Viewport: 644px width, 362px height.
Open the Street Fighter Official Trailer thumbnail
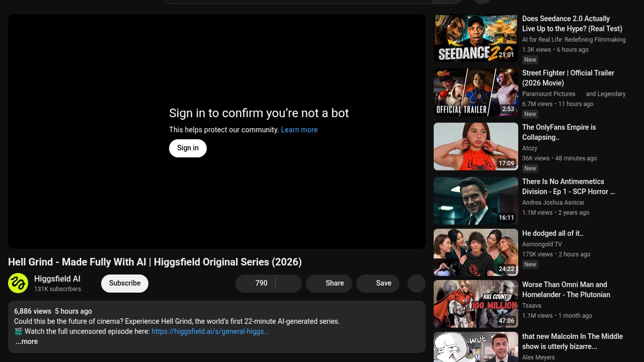(x=476, y=93)
